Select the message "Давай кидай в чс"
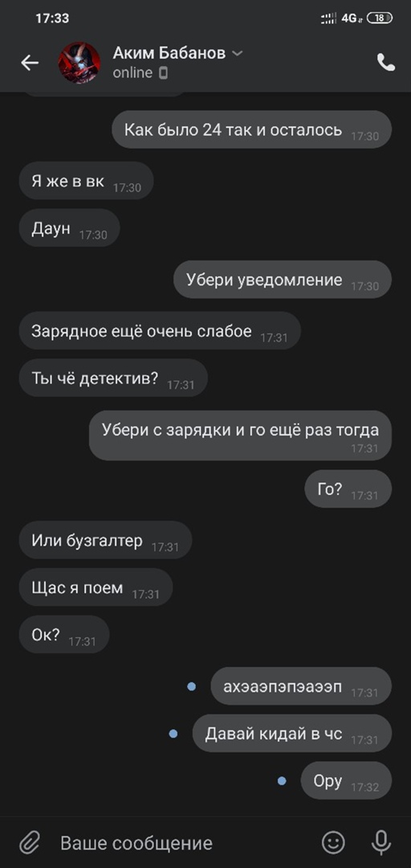The width and height of the screenshot is (411, 868). coord(292,734)
